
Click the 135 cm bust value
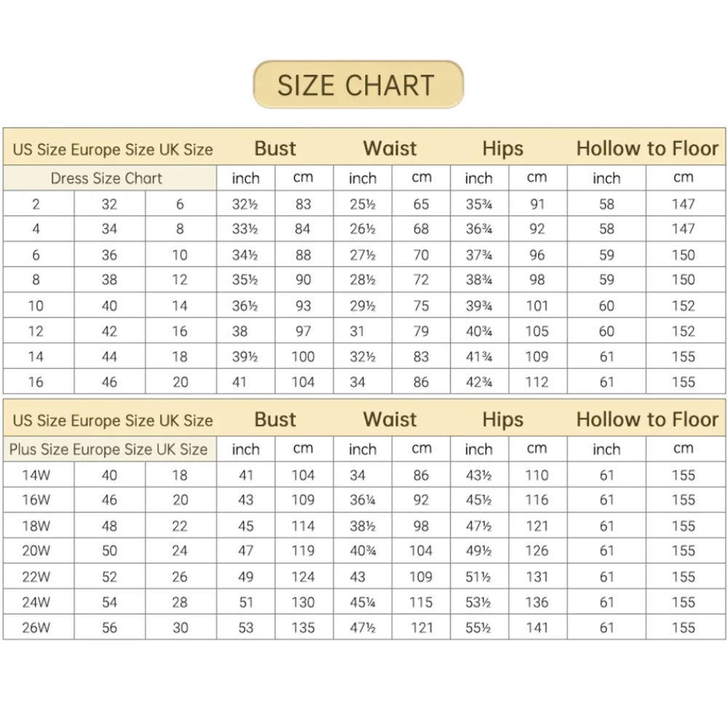click(303, 628)
